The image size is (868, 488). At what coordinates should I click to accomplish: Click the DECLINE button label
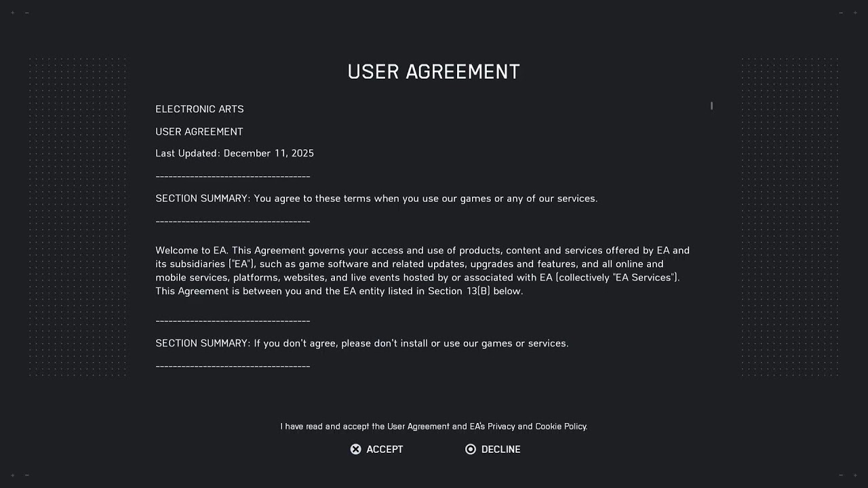click(x=500, y=449)
